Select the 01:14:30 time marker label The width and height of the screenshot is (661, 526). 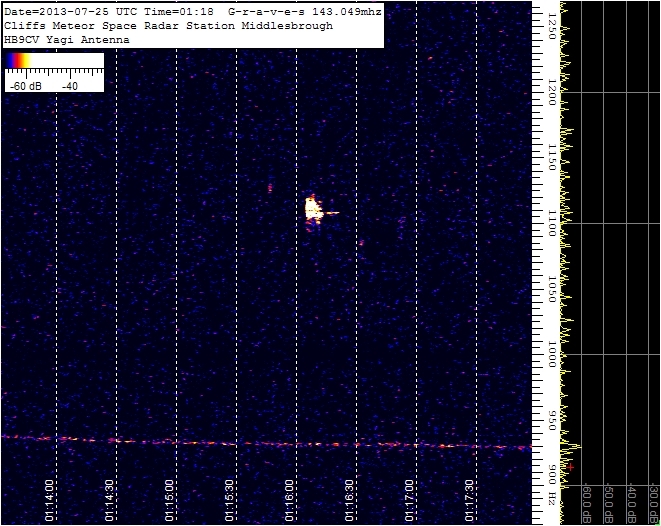click(x=110, y=500)
